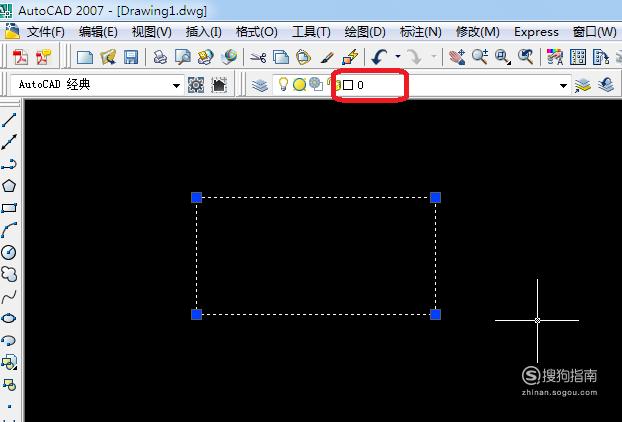
Task: Open the Properties palette icon
Action: 555,58
